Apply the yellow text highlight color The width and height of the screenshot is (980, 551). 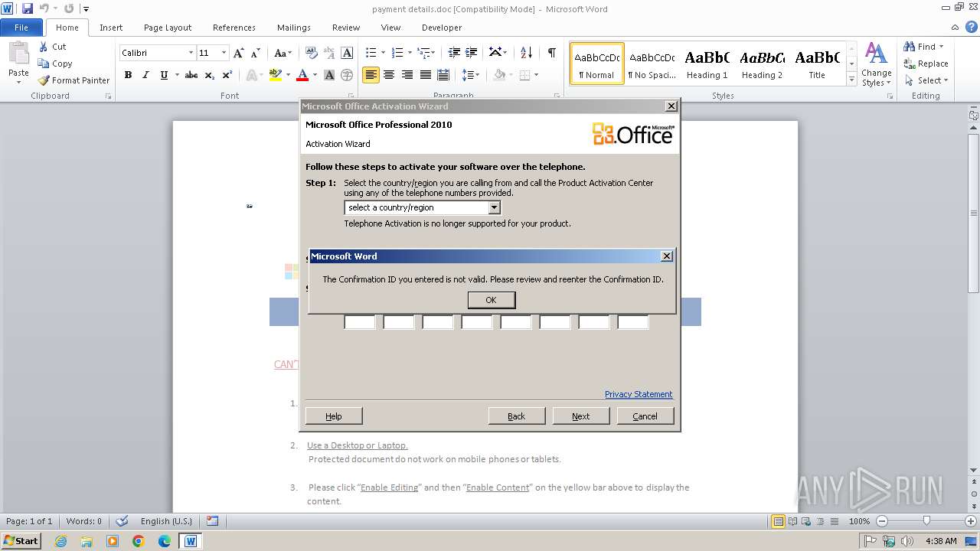[276, 75]
